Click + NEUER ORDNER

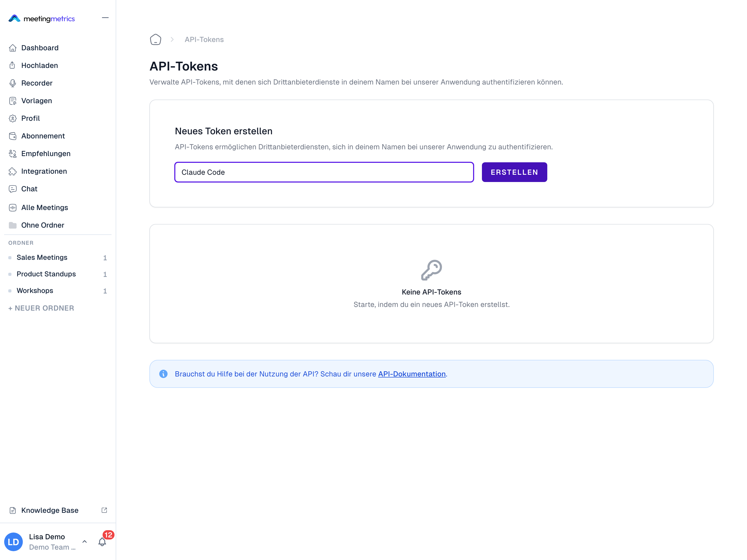pyautogui.click(x=41, y=308)
